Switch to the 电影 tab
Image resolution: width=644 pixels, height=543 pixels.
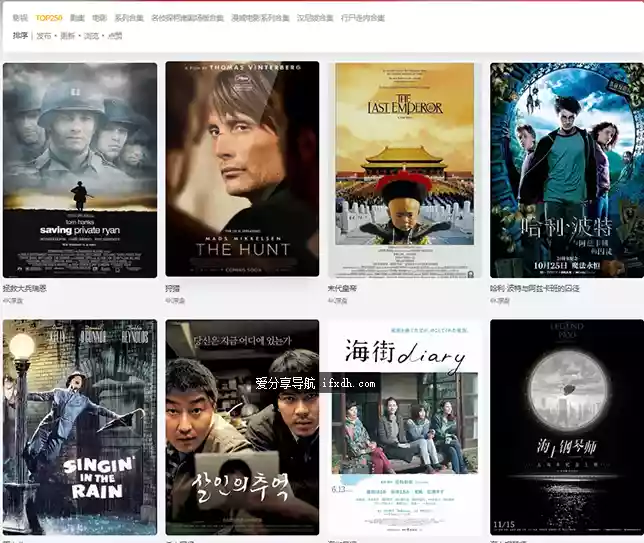[x=99, y=18]
